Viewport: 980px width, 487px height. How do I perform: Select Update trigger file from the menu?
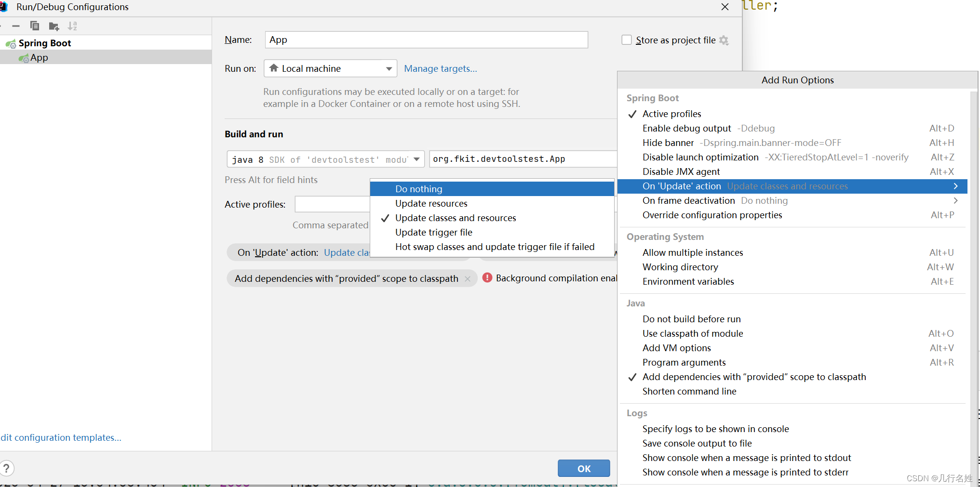tap(433, 232)
